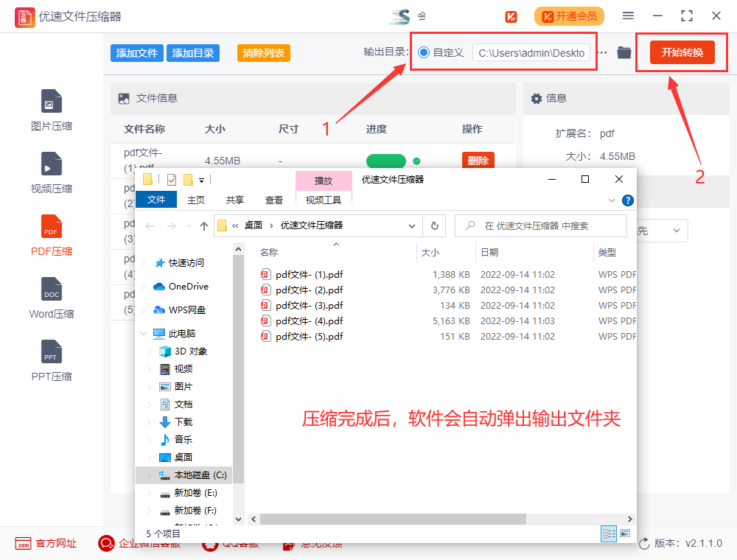Screen dimensions: 737x560
Task: Select file pdf文件- (4).pdf
Action: click(x=310, y=321)
